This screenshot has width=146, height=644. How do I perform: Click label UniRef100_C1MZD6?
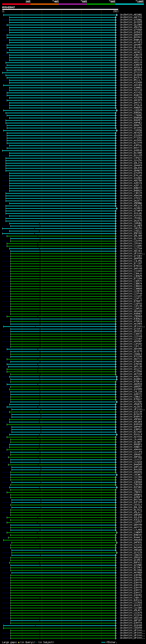[131, 130]
